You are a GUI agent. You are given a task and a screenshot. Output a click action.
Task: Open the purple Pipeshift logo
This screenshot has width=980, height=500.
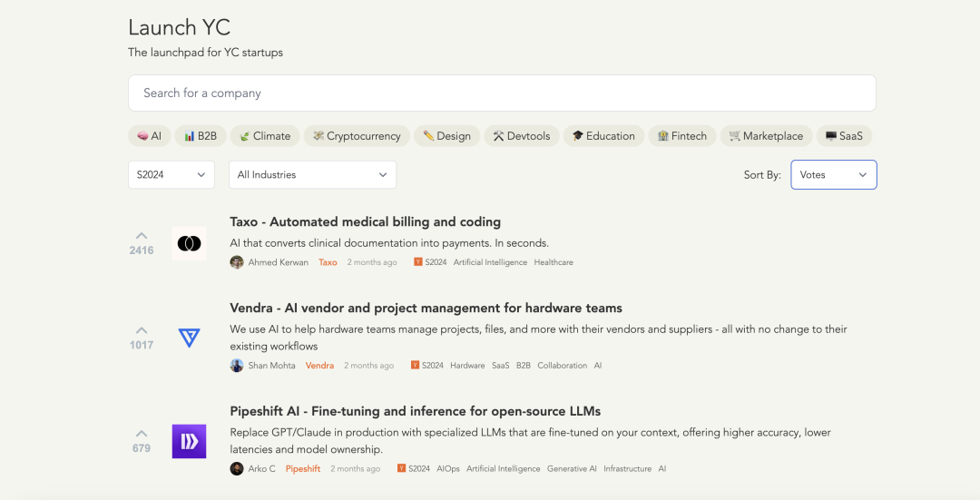[189, 441]
